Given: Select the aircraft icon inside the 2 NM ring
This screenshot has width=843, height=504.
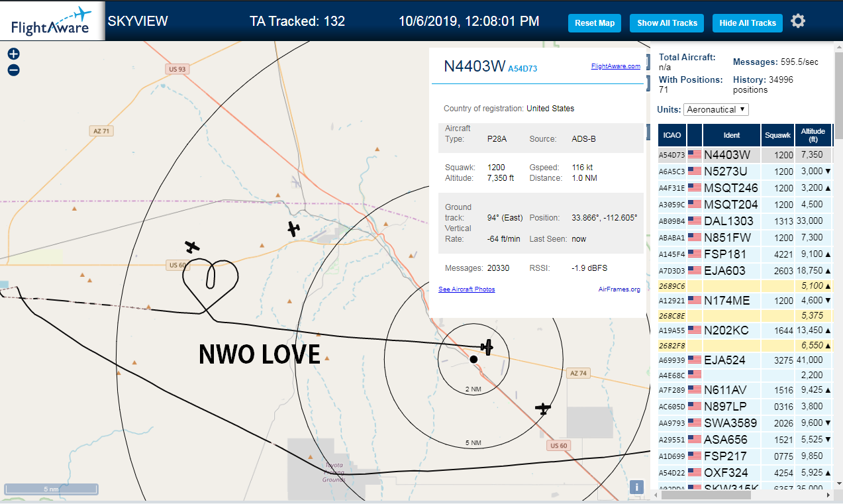Looking at the screenshot, I should click(487, 347).
